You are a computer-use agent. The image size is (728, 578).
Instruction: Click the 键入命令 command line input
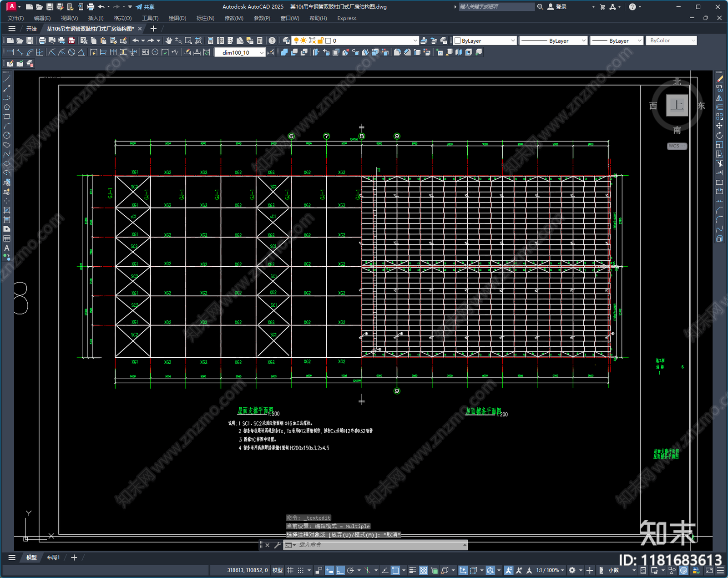tap(375, 545)
